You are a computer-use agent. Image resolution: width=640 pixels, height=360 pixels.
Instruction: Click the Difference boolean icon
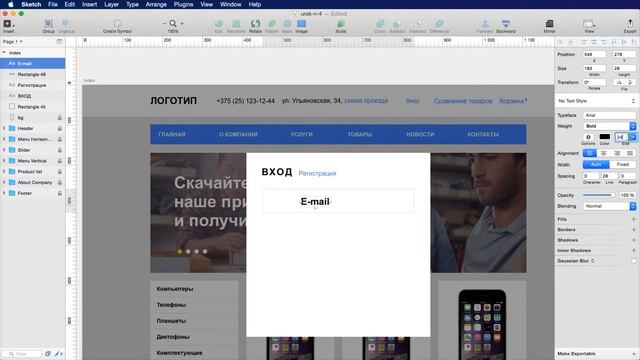[439, 24]
